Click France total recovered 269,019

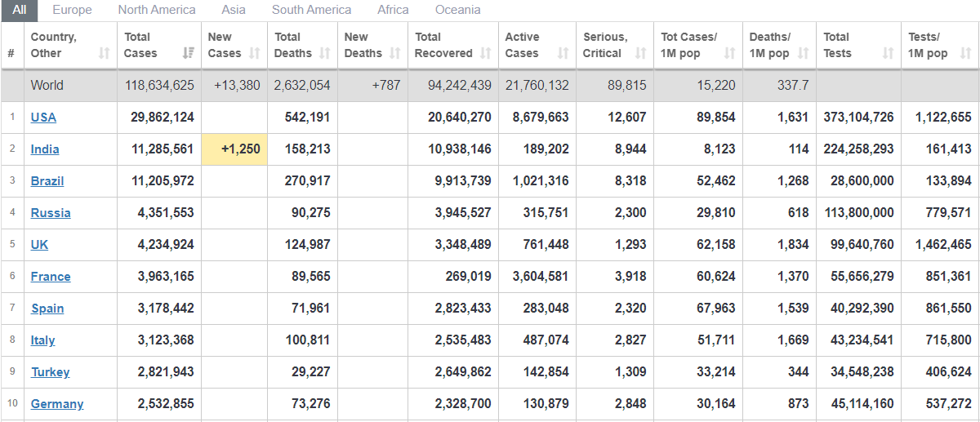469,276
